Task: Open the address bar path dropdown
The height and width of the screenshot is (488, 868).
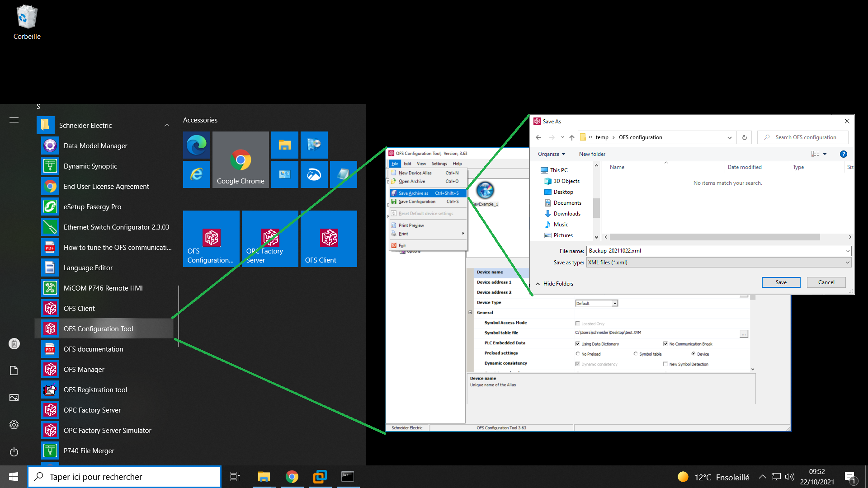Action: 729,137
